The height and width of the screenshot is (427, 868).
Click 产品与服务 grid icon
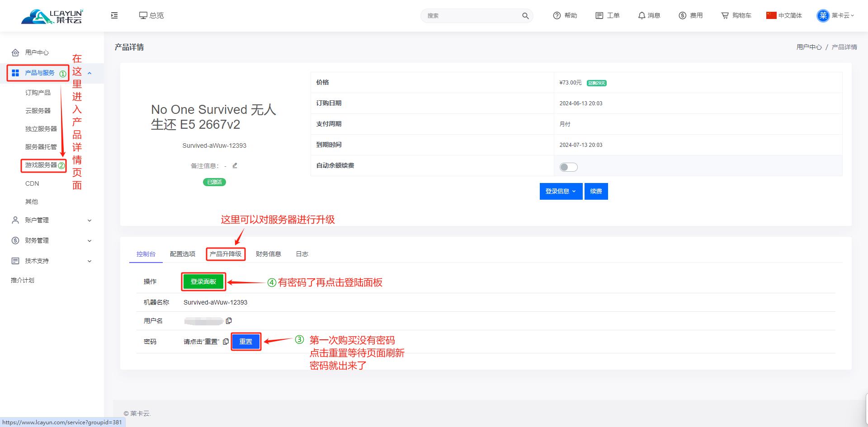click(15, 73)
